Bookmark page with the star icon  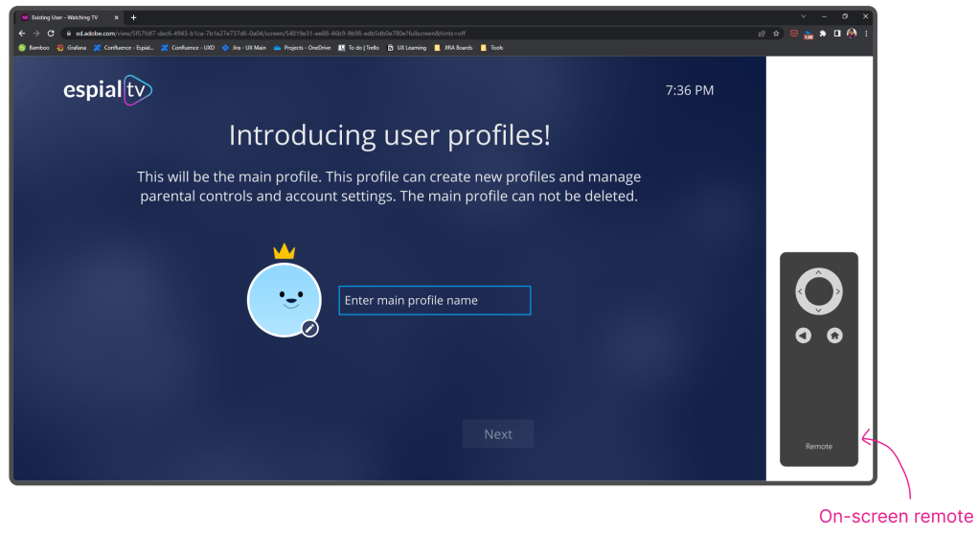pyautogui.click(x=776, y=33)
